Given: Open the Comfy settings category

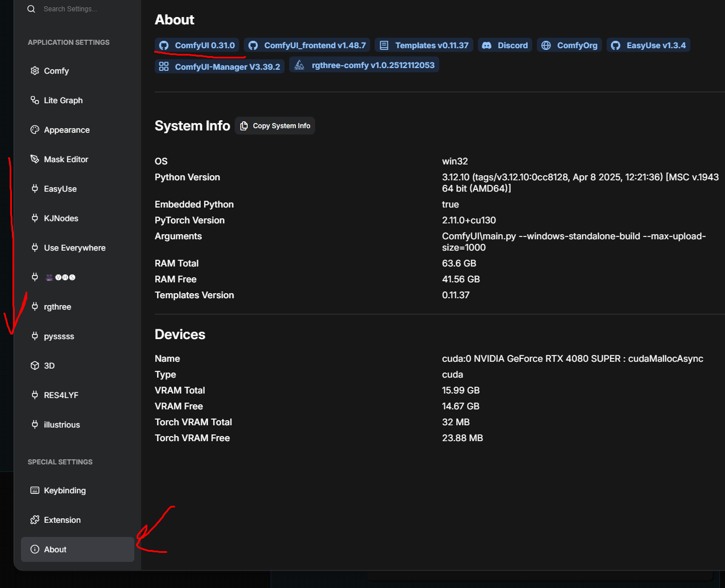Looking at the screenshot, I should (x=78, y=71).
